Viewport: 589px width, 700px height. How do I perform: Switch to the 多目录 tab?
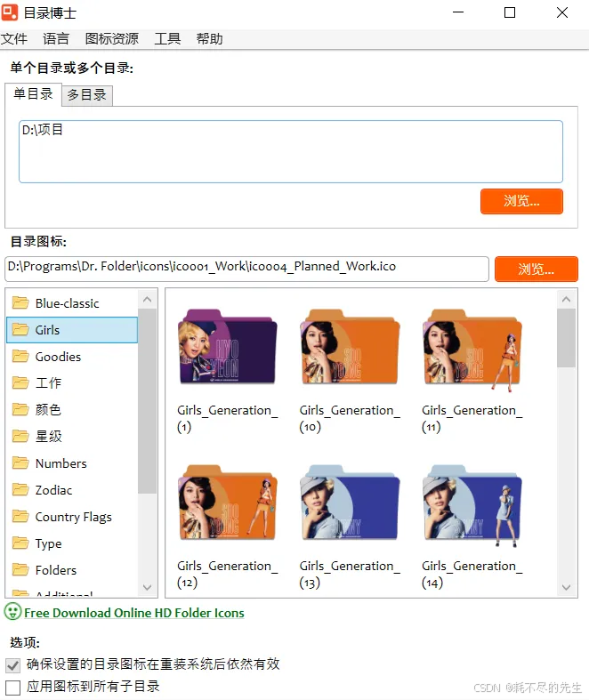86,95
